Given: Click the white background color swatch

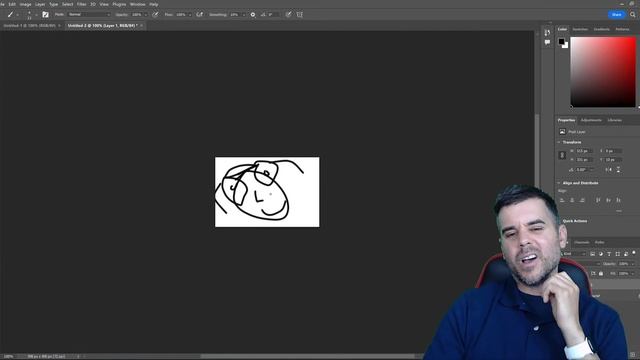Looking at the screenshot, I should click(x=566, y=46).
